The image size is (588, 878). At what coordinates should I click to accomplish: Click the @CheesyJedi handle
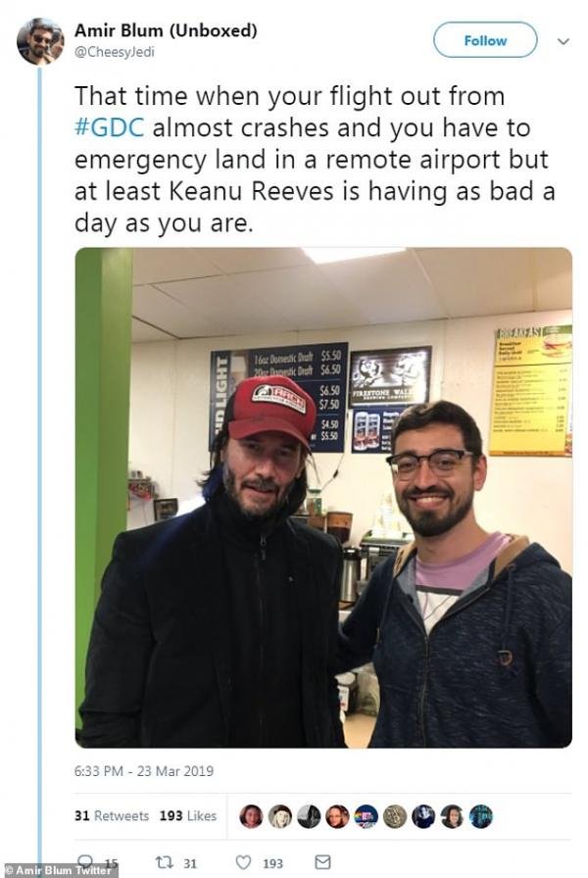[115, 52]
